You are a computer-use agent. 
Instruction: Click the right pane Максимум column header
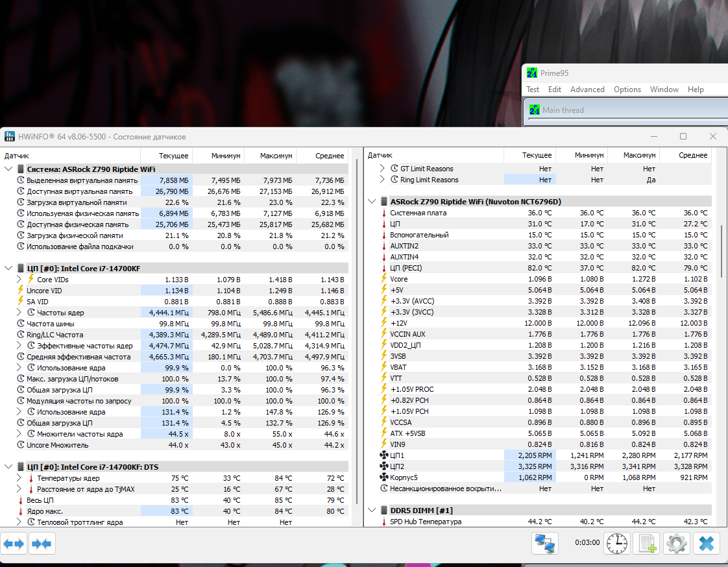pyautogui.click(x=633, y=155)
